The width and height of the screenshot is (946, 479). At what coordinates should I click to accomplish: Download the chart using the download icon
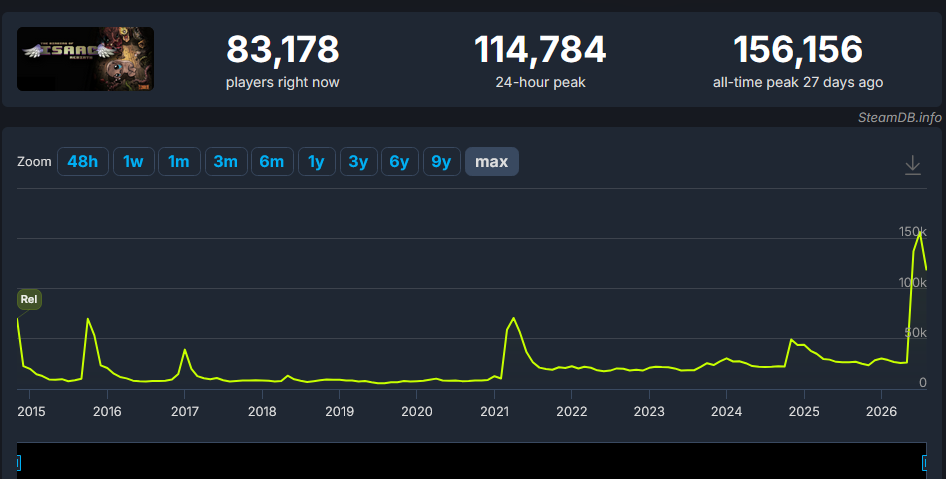[x=913, y=165]
